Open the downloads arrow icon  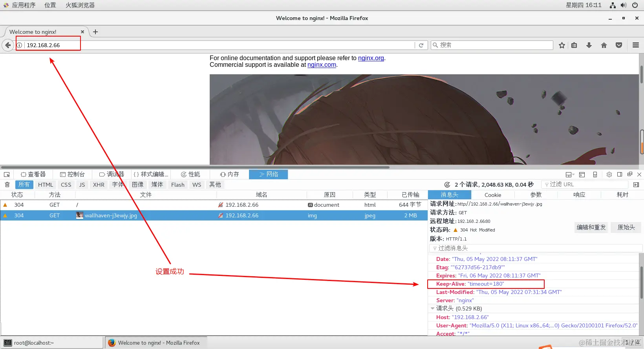pos(589,45)
